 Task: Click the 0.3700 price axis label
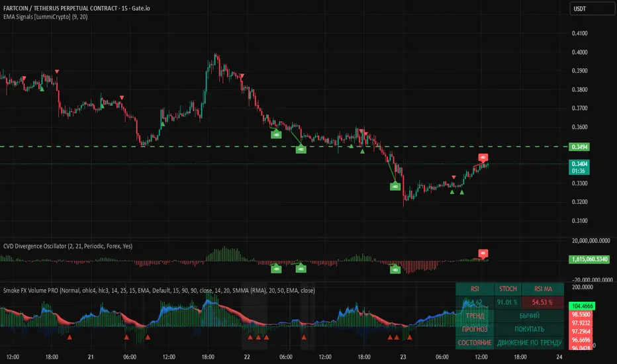579,109
